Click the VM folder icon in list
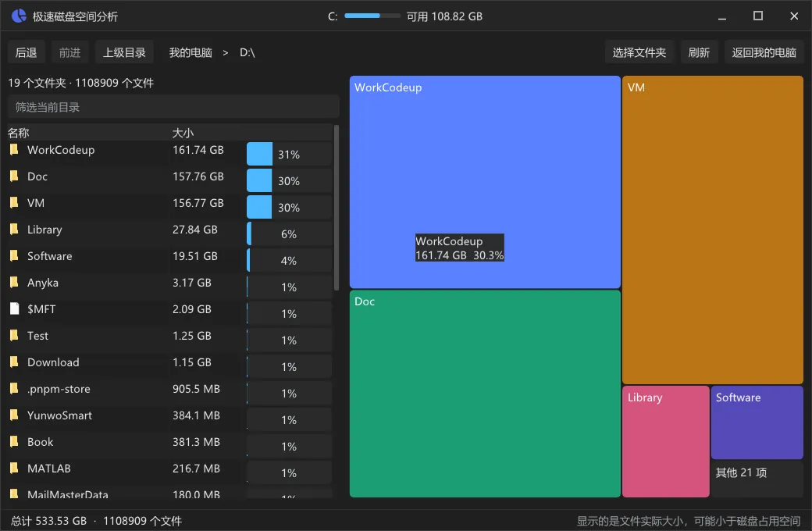The width and height of the screenshot is (812, 531). pos(15,202)
